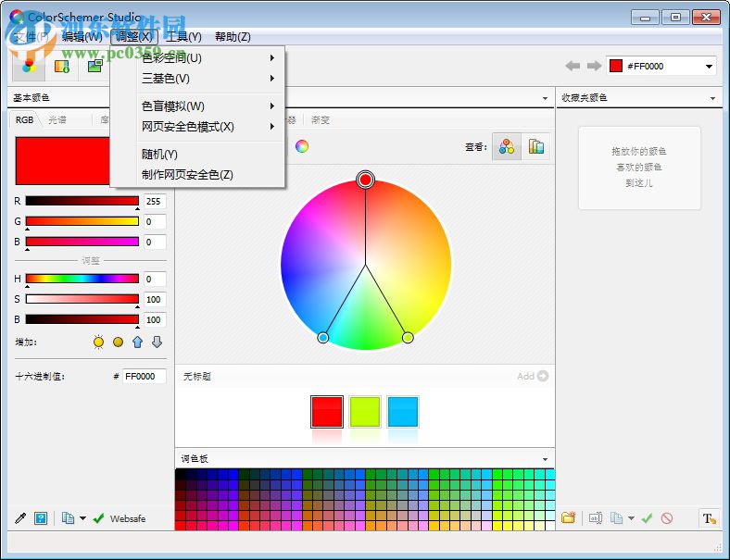Choose 制作网页安全色(Z) menu entry
Image resolution: width=730 pixels, height=560 pixels.
tap(197, 175)
